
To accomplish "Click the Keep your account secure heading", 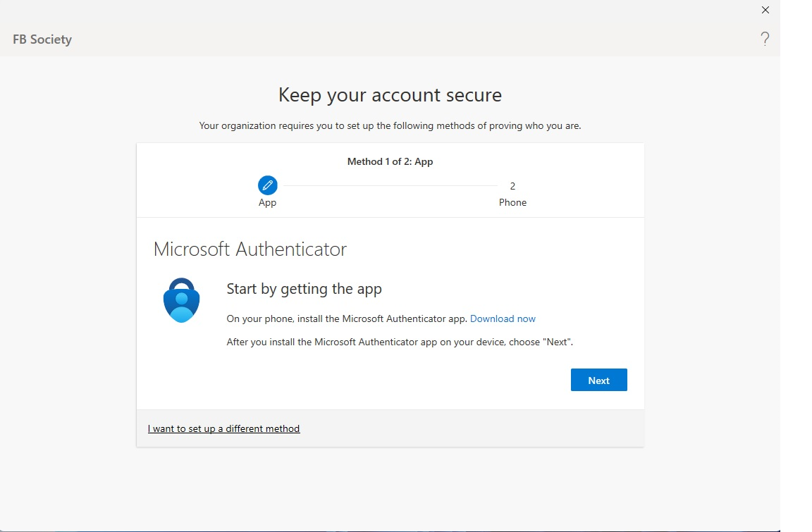I will pyautogui.click(x=390, y=95).
